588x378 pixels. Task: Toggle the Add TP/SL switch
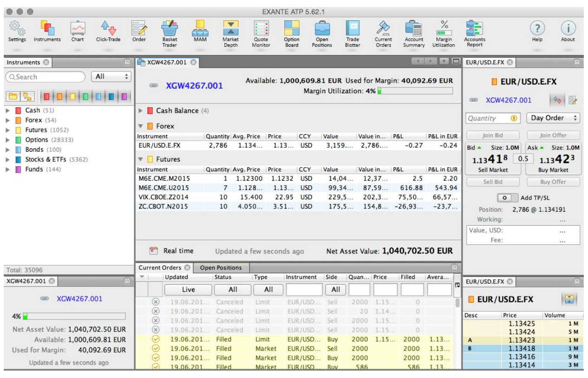507,198
